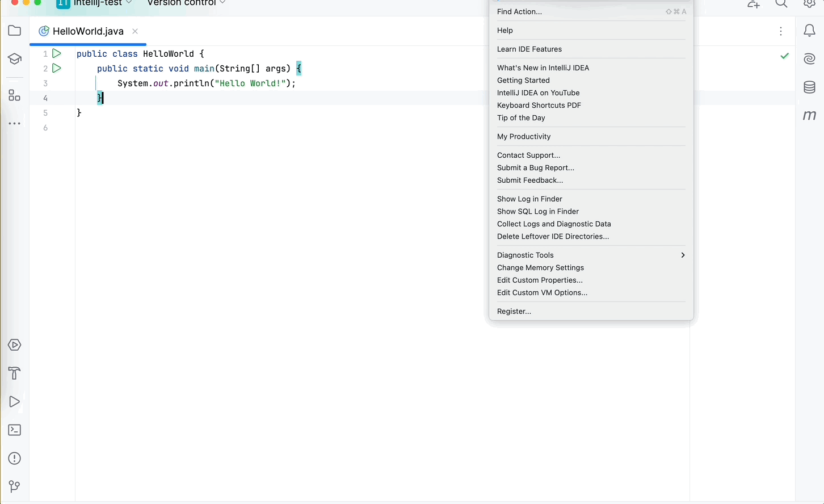Click the Java class icon on HelloWorld tab
The width and height of the screenshot is (824, 504).
[x=44, y=31]
